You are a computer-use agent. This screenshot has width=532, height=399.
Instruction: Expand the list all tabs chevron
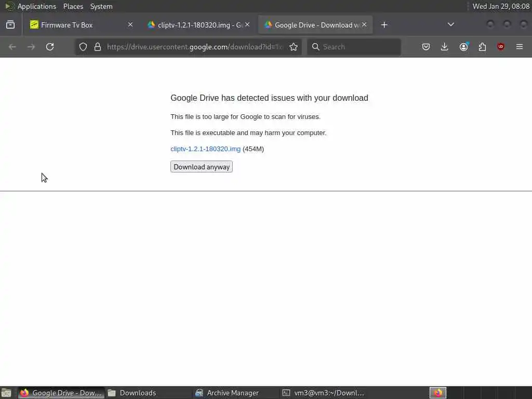(451, 24)
